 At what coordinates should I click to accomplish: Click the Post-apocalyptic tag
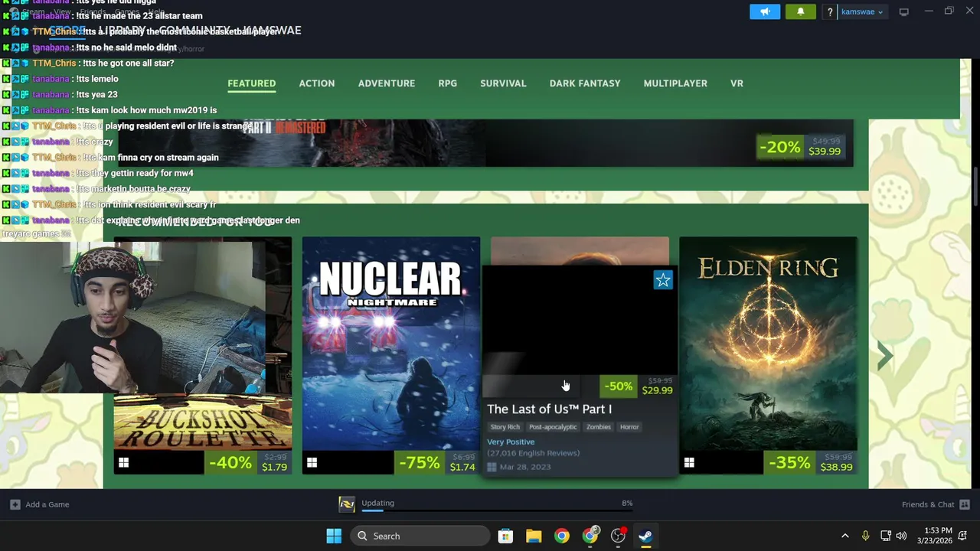(553, 427)
